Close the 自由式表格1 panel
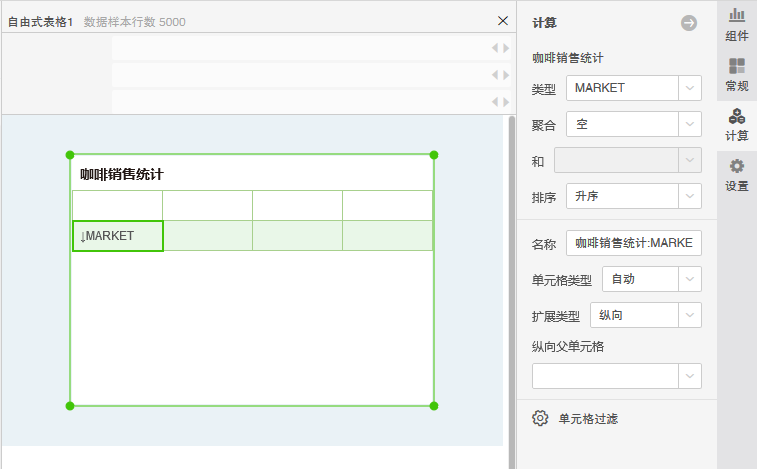The width and height of the screenshot is (757, 469). 503,21
